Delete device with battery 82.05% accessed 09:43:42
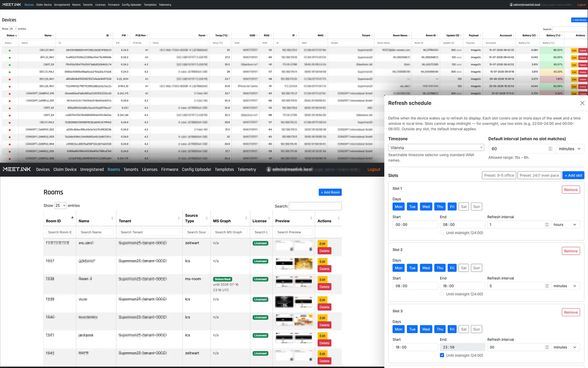The height and width of the screenshot is (368, 588). (582, 58)
